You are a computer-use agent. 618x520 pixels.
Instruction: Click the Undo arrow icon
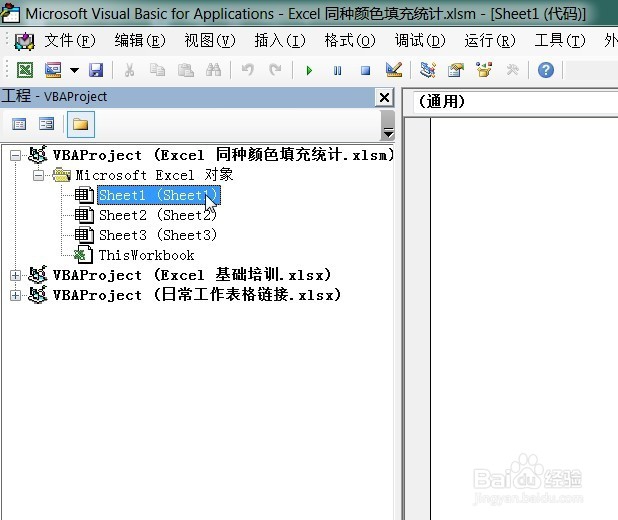(x=248, y=71)
